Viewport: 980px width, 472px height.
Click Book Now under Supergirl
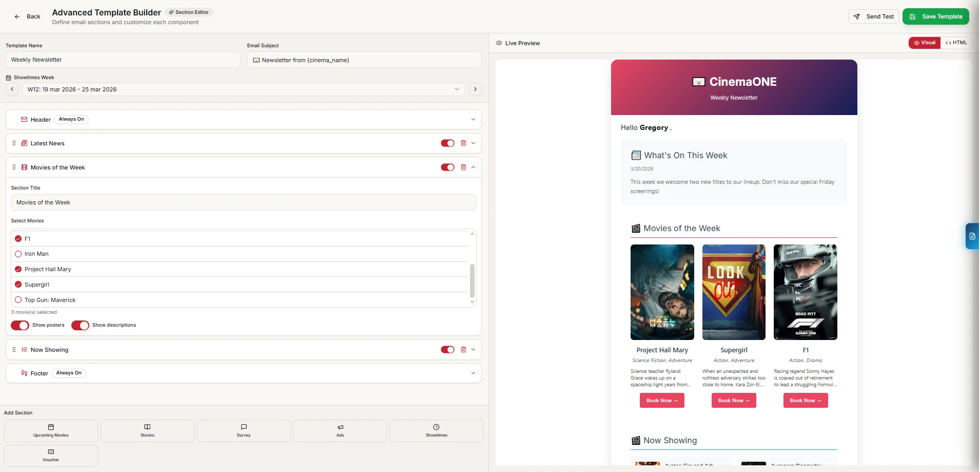tap(734, 401)
